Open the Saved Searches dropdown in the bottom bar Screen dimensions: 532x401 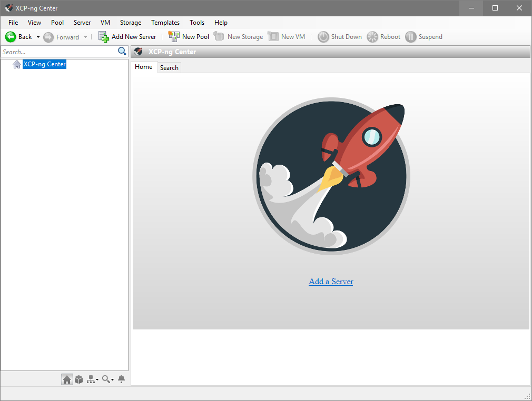click(108, 379)
